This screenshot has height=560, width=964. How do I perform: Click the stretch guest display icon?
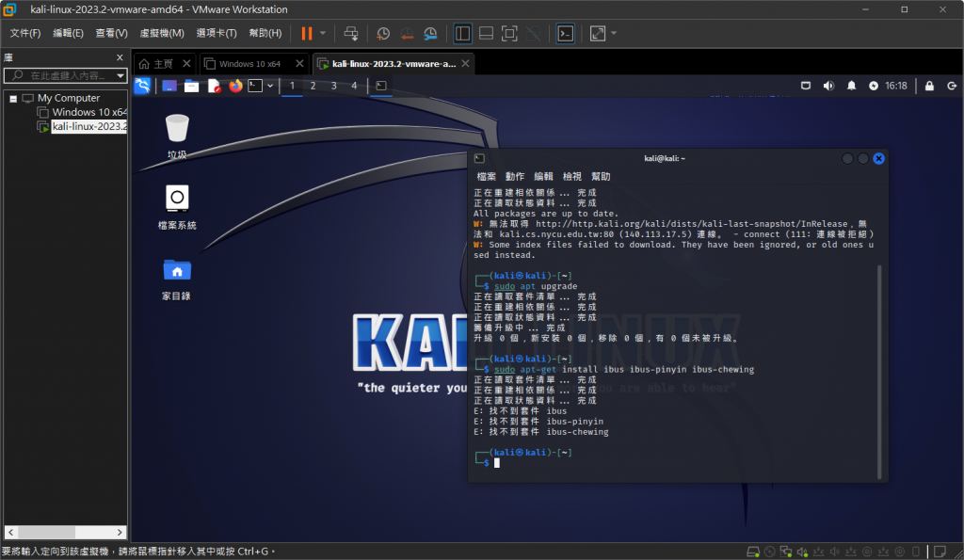(597, 33)
